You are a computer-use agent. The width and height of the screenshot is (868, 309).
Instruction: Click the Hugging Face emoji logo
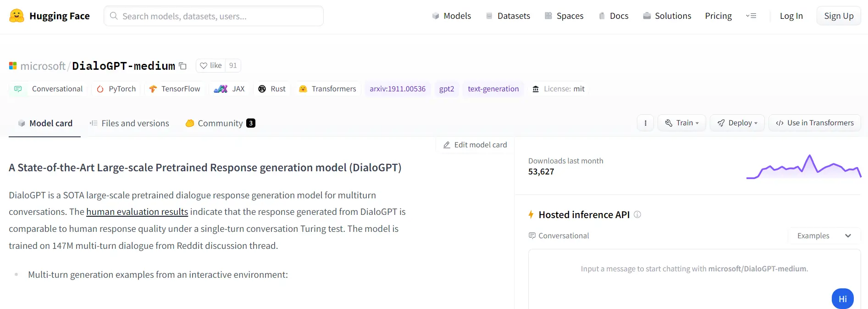[17, 16]
